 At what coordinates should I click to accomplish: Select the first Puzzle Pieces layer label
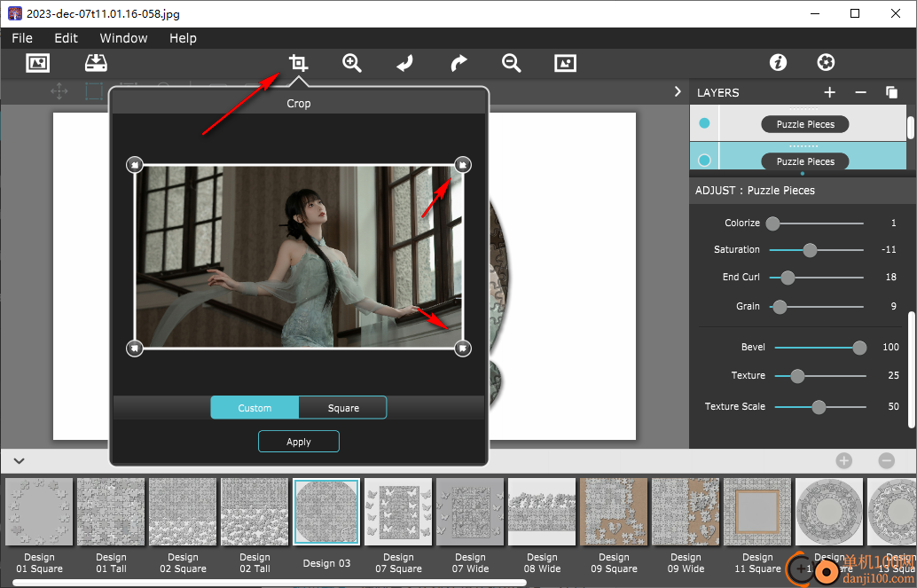point(805,124)
